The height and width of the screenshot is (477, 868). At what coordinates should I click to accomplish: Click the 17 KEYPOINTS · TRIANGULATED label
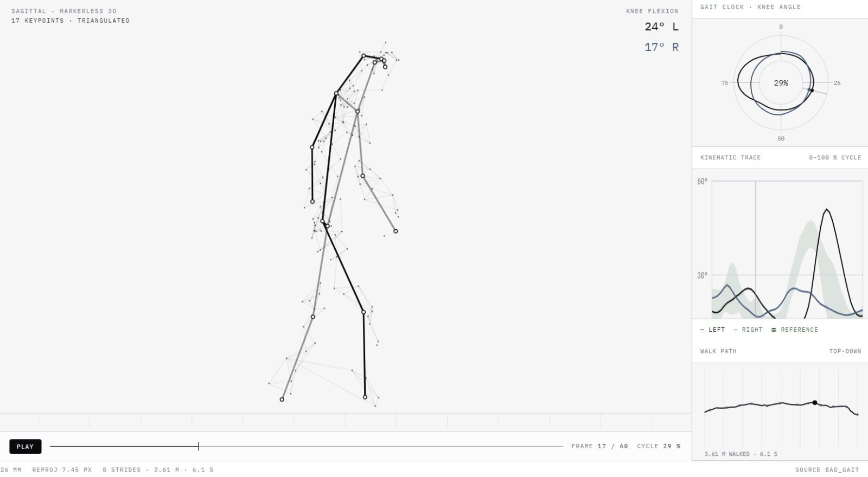[71, 21]
